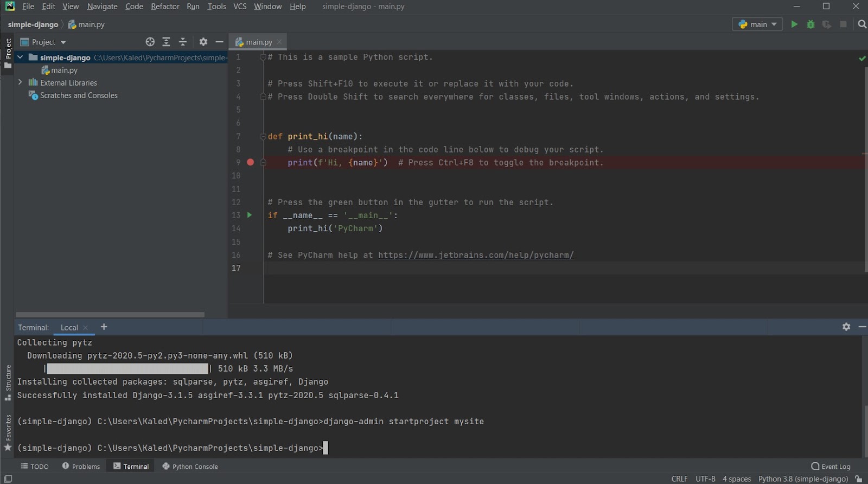868x484 pixels.
Task: Hide the Terminal tool window
Action: 862,327
